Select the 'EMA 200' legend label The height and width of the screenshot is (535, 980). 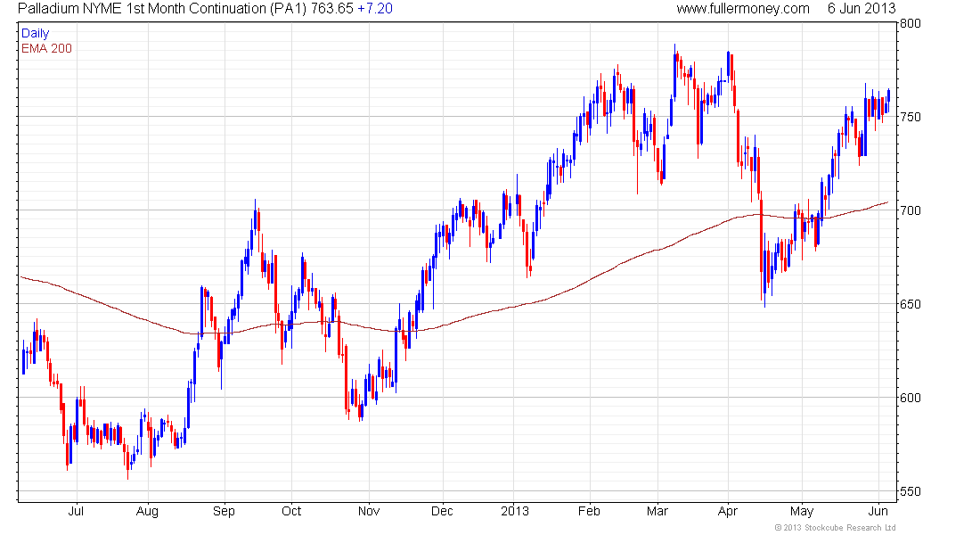[x=46, y=48]
